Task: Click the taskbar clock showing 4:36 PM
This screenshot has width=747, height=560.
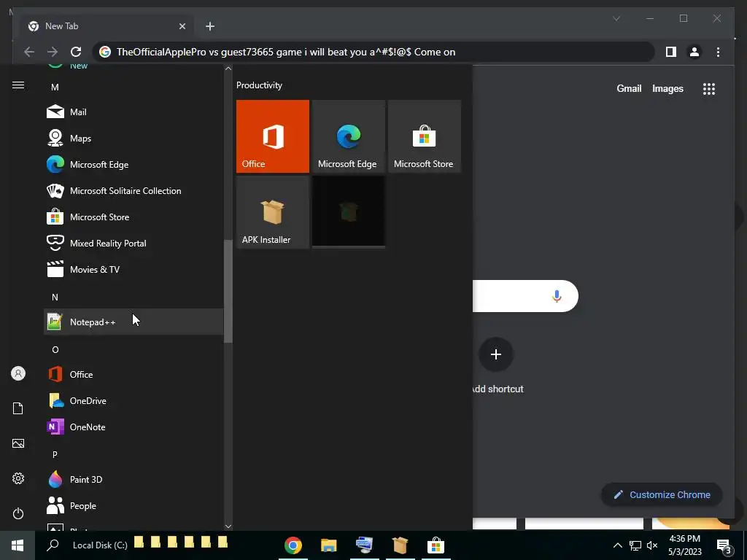Action: (684, 545)
